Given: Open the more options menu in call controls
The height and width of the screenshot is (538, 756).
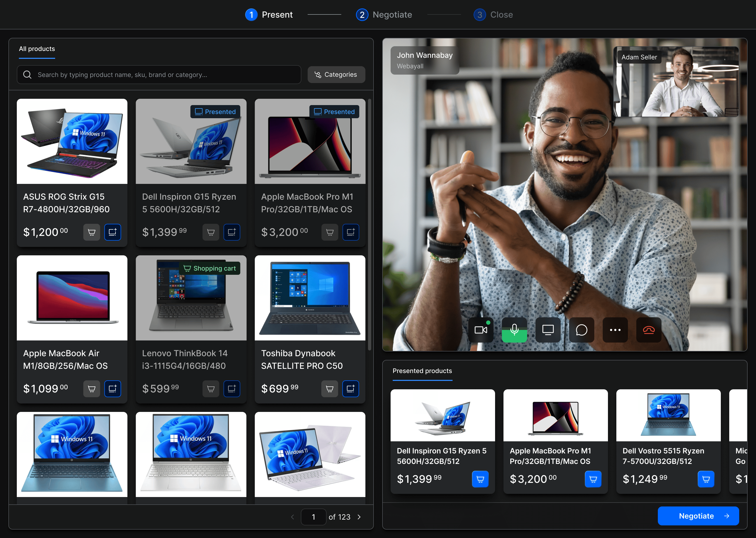Looking at the screenshot, I should (x=615, y=330).
